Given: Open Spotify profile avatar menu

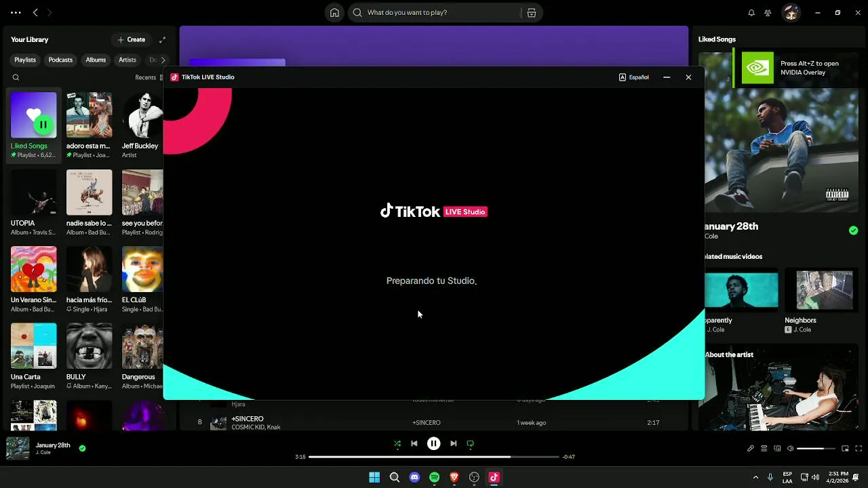Looking at the screenshot, I should [x=790, y=12].
